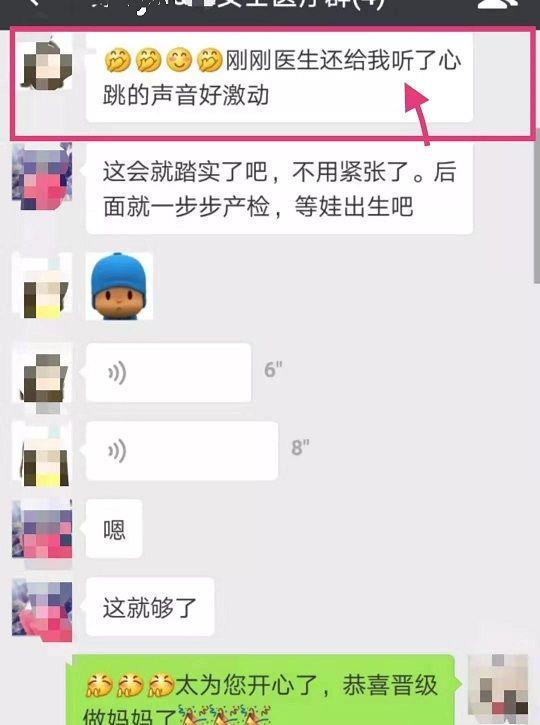This screenshot has width=540, height=725.
Task: Tap avatar beside '这会就踏实了吧' message
Action: (42, 176)
